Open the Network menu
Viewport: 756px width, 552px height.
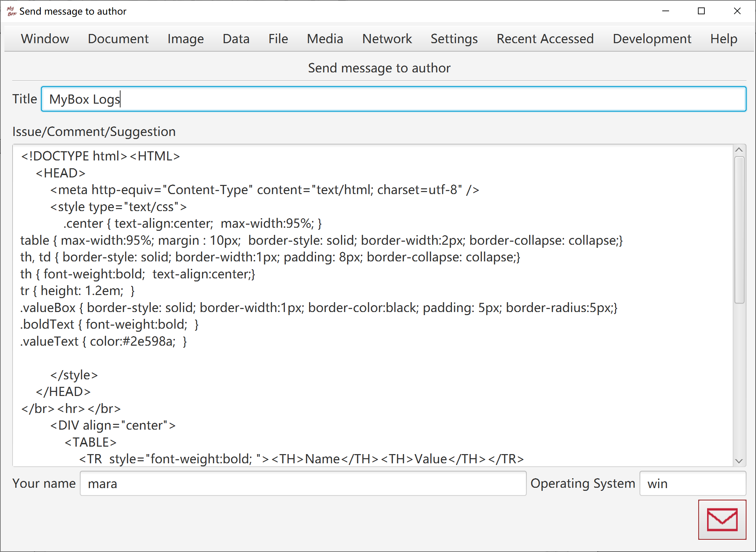click(387, 39)
